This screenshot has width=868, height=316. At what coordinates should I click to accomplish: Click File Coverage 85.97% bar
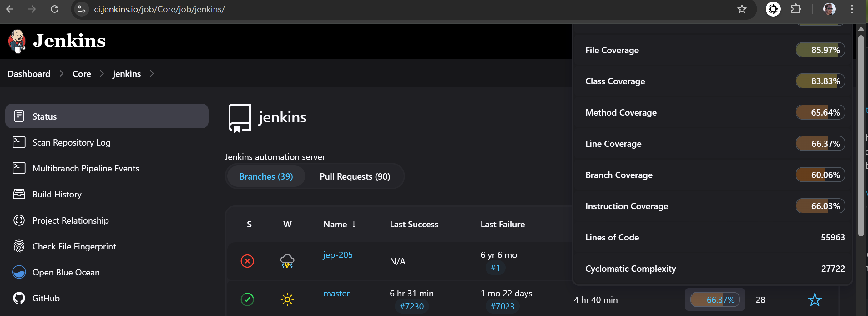click(820, 50)
